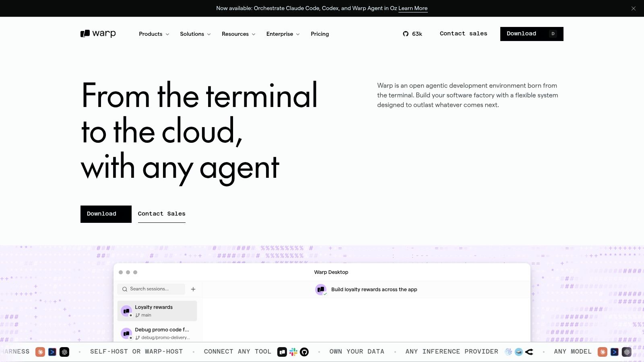Close the announcement banner
This screenshot has width=644, height=362.
click(634, 8)
